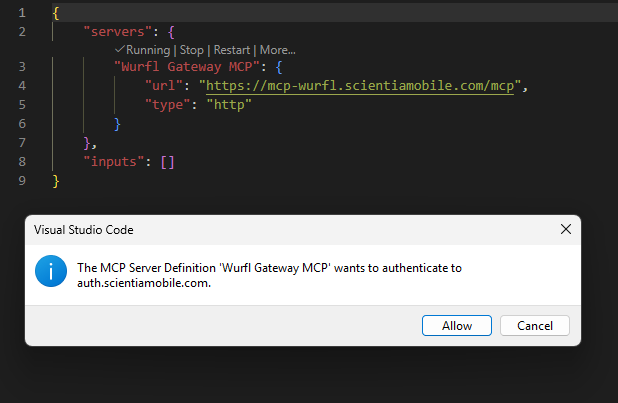This screenshot has width=618, height=403.
Task: Click the empty array brackets on line 8
Action: tap(168, 162)
